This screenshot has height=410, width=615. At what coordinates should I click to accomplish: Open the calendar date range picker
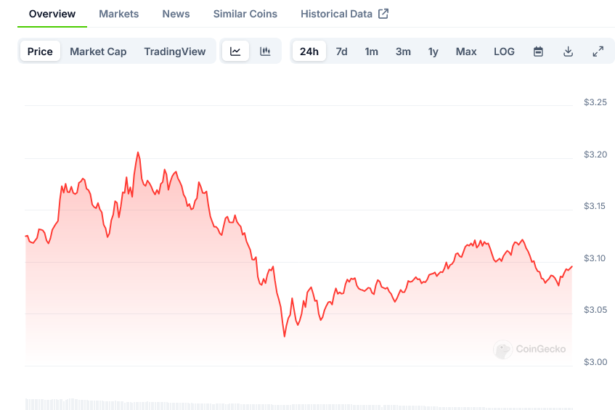point(538,52)
